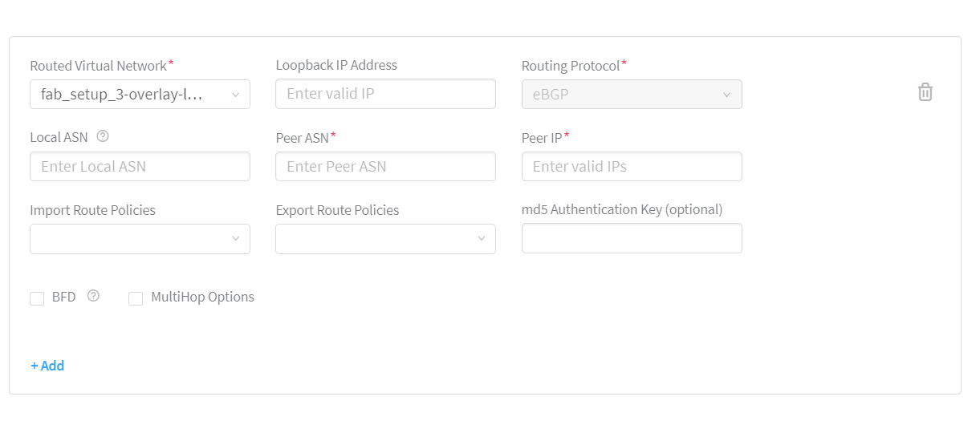Open the Import Route Policies dropdown
Viewport: 980px width, 425px height.
point(140,239)
